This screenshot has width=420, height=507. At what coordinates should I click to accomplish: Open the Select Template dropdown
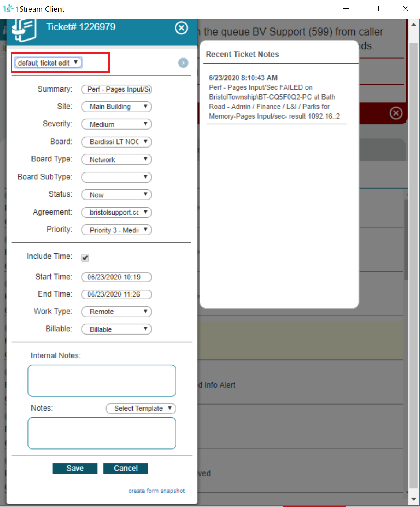click(141, 409)
